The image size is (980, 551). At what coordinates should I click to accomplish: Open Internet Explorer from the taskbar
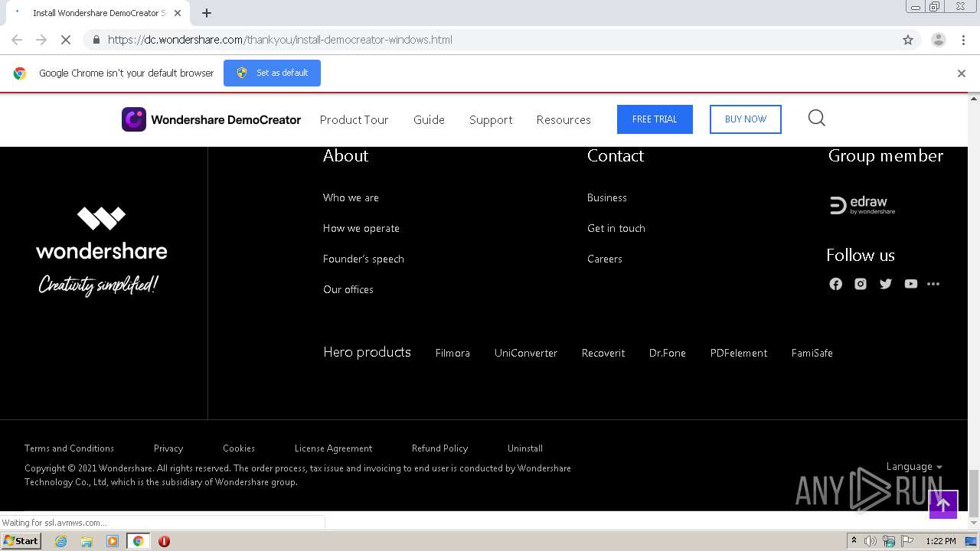pos(61,541)
